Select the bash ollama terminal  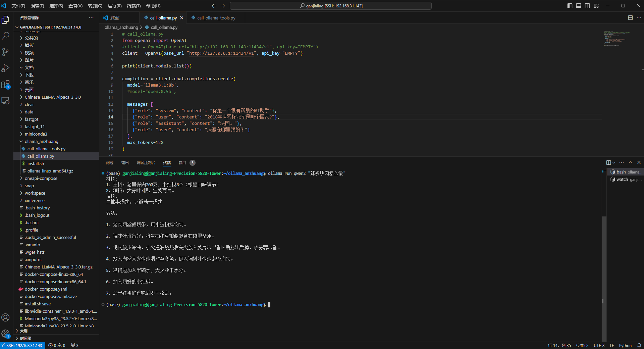[x=626, y=172]
